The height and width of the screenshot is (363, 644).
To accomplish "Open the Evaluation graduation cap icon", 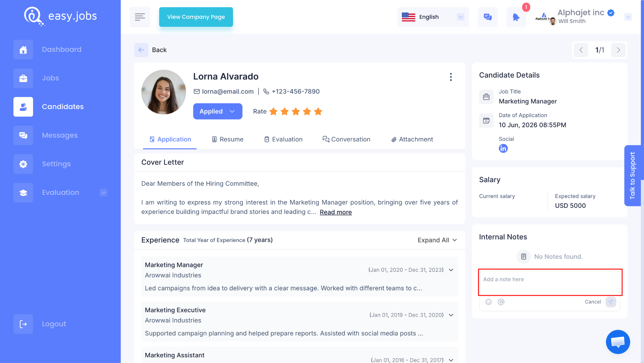I will point(23,193).
